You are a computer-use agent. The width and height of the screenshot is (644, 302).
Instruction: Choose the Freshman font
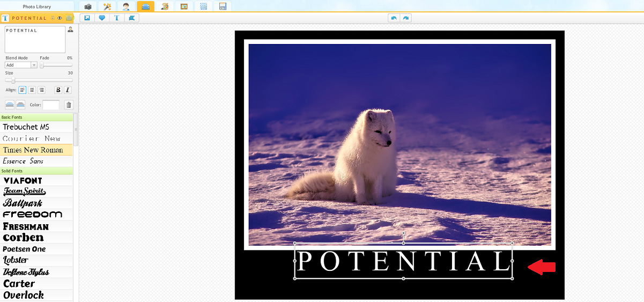[26, 226]
